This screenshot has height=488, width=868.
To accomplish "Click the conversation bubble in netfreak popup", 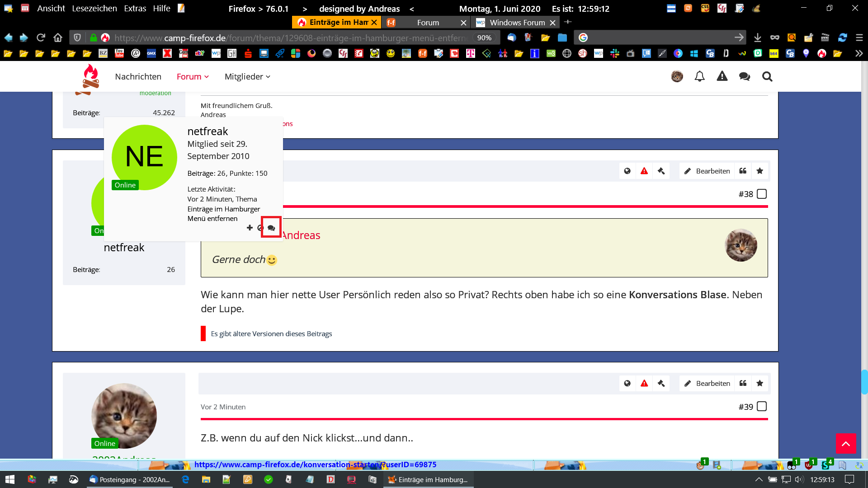I will coord(271,228).
